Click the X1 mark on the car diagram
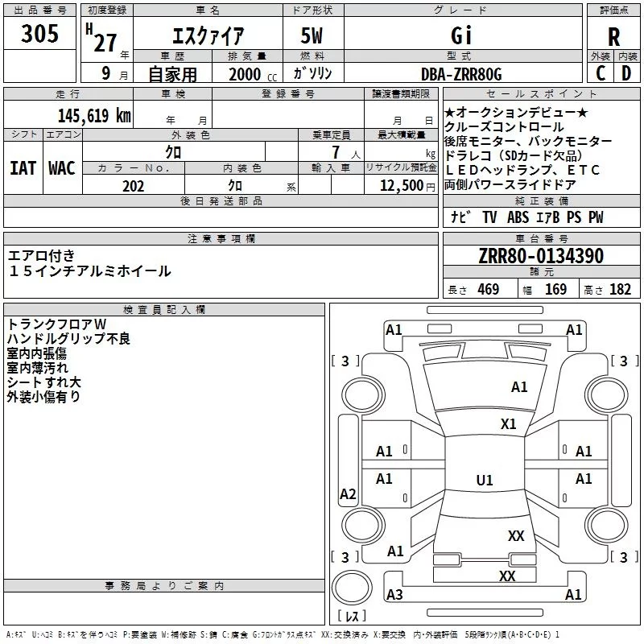Screen dimensions: 644x644 (508, 424)
